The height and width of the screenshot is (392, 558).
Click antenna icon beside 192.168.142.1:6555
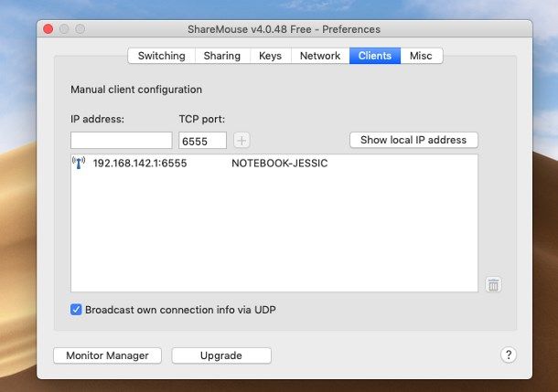tap(79, 163)
